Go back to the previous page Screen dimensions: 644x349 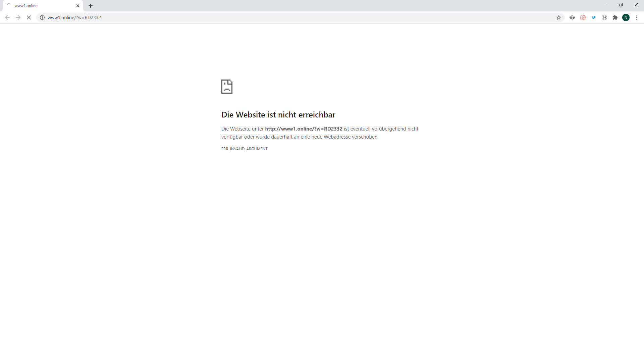coord(7,17)
